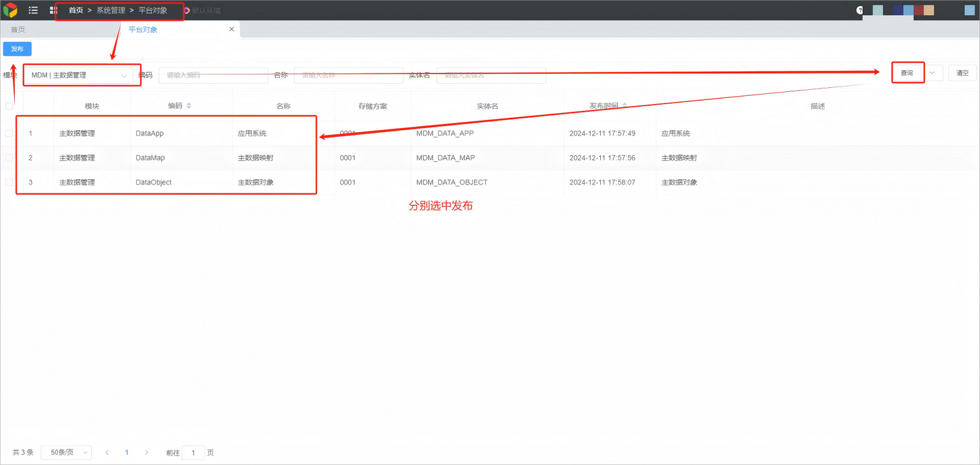Click the previous page arrow in pagination
Image resolution: width=980 pixels, height=465 pixels.
pyautogui.click(x=107, y=452)
